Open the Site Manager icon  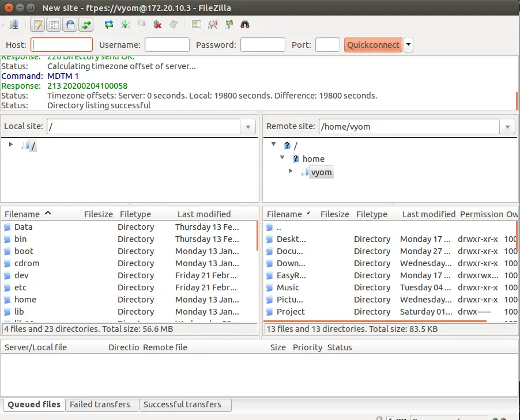pos(14,25)
